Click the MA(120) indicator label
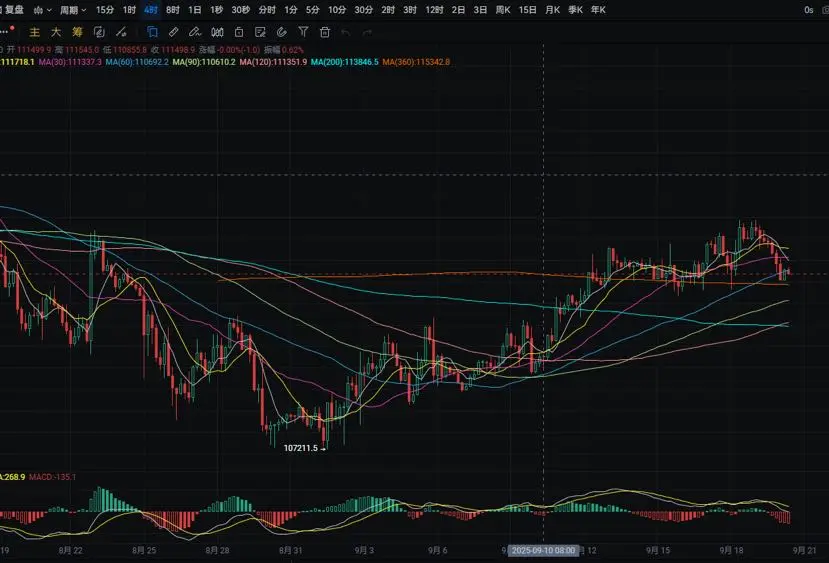The width and height of the screenshot is (829, 563). [x=273, y=62]
